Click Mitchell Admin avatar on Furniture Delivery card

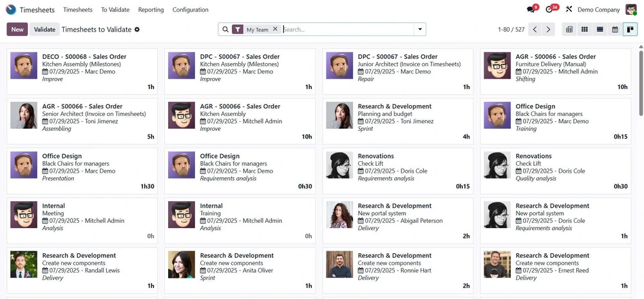coord(497,65)
